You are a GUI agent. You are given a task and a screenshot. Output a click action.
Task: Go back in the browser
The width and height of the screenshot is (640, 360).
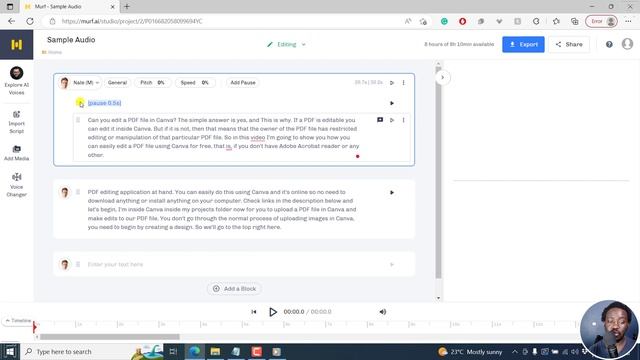point(11,21)
